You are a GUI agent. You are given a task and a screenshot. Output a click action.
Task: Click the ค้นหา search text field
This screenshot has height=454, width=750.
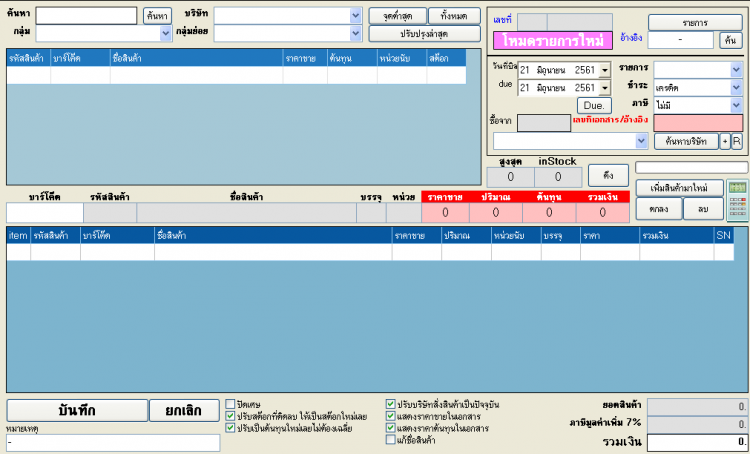coord(86,16)
